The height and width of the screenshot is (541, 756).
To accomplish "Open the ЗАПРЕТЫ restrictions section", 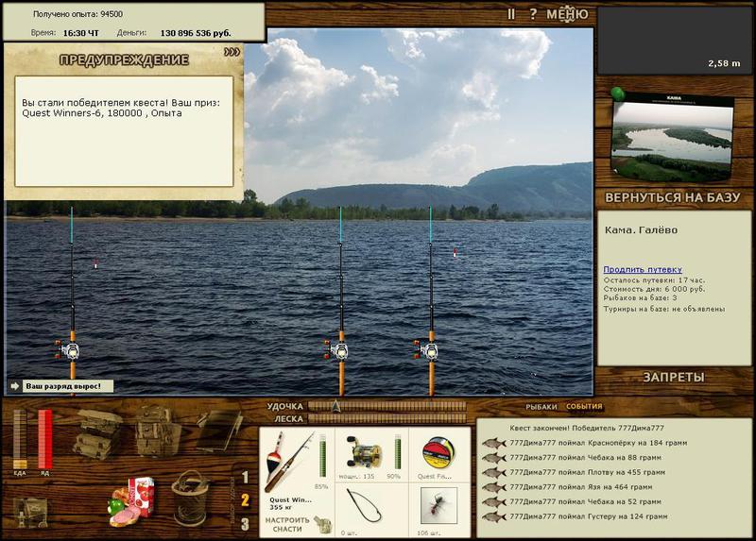I will (x=674, y=377).
